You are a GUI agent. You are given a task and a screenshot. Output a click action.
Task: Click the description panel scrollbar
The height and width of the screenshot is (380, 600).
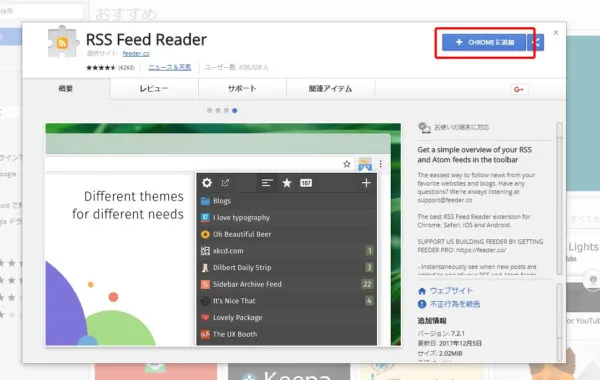559,198
